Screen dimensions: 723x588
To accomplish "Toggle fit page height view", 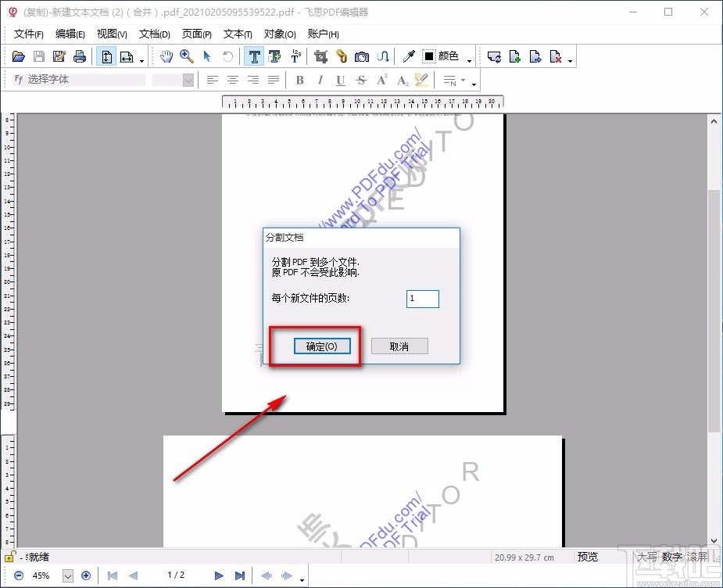I will click(x=106, y=57).
